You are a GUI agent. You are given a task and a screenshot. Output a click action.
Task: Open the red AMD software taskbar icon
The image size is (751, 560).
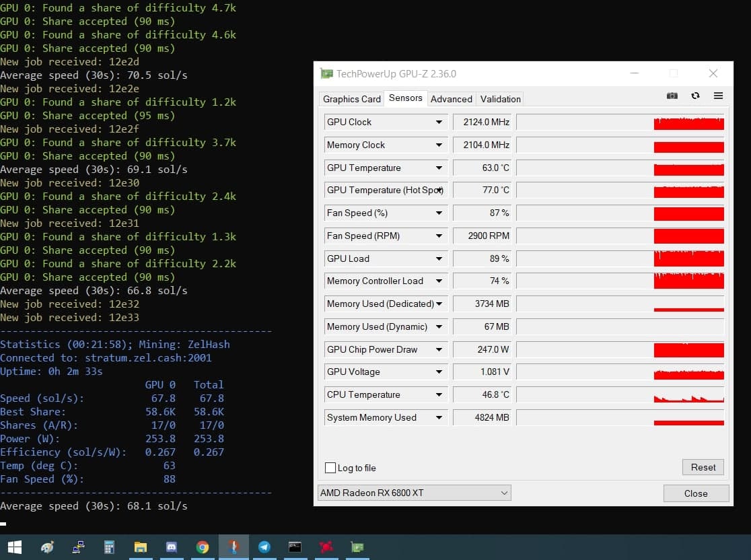point(326,547)
